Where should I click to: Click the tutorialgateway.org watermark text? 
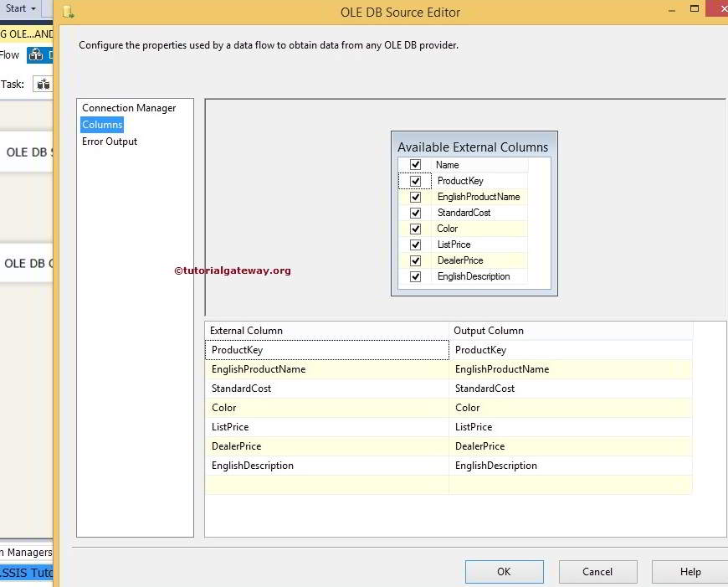233,270
